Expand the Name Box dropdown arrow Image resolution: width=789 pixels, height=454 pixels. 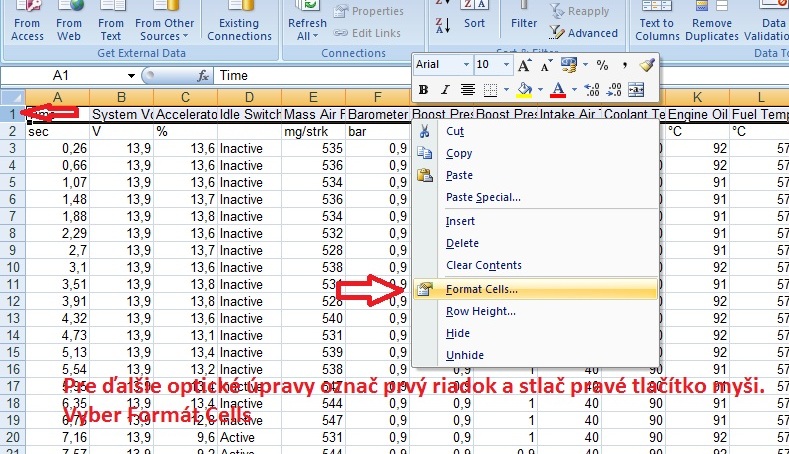pos(131,75)
